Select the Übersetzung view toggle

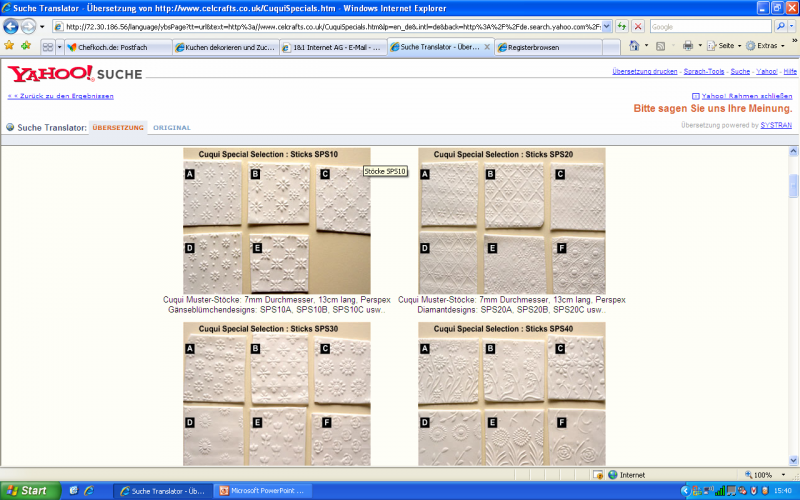(x=118, y=128)
